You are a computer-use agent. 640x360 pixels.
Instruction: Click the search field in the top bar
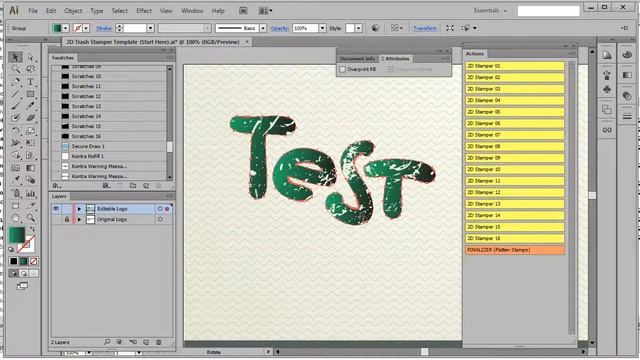pos(548,11)
